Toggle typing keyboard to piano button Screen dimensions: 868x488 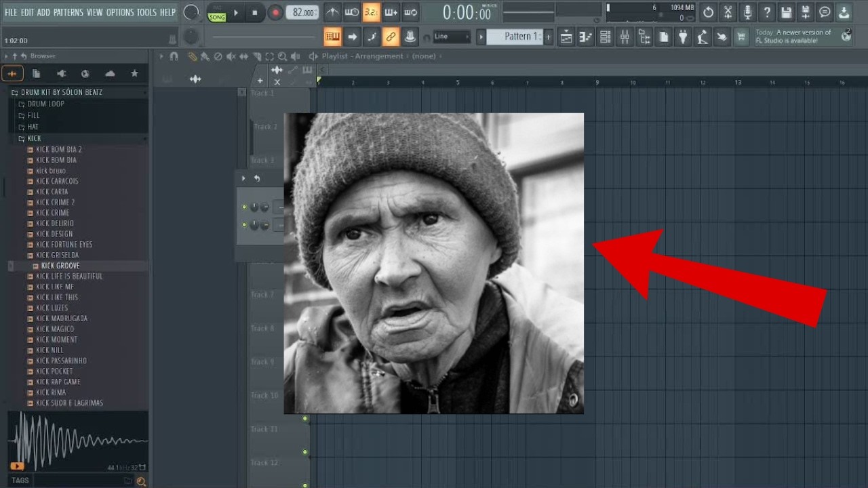pos(332,37)
